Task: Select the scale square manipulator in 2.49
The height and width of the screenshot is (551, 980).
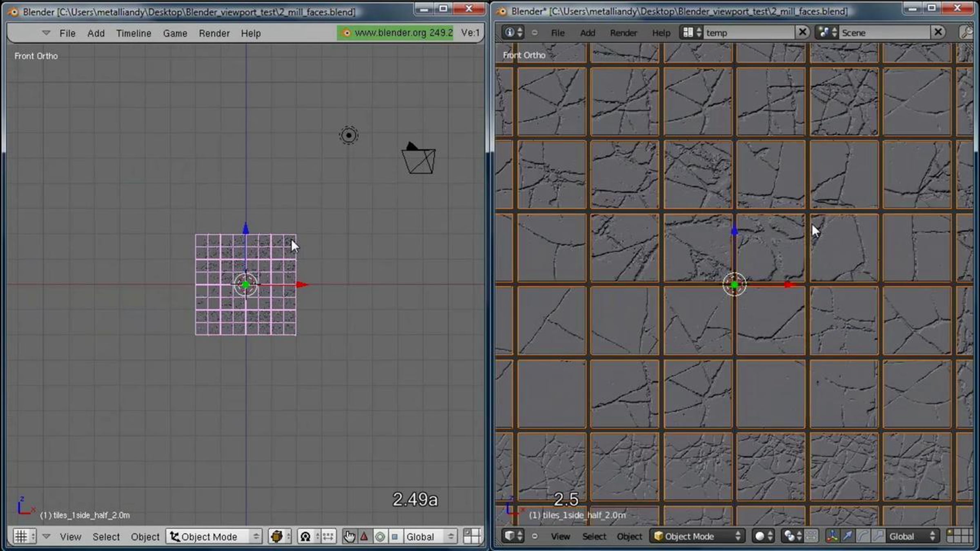Action: pyautogui.click(x=395, y=536)
